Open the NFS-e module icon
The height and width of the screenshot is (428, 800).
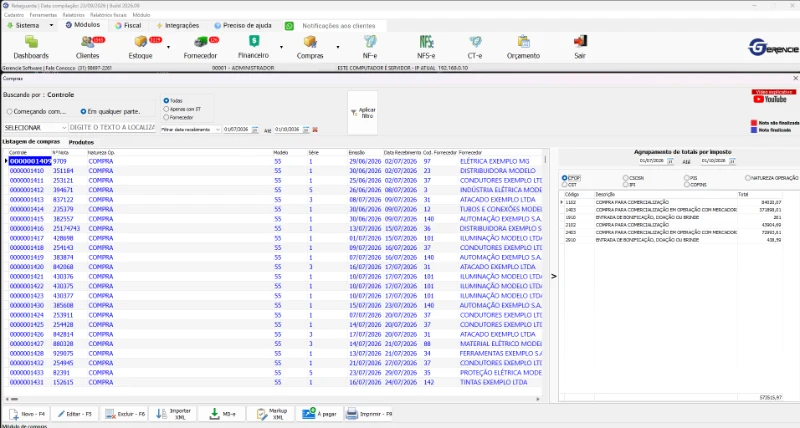426,47
